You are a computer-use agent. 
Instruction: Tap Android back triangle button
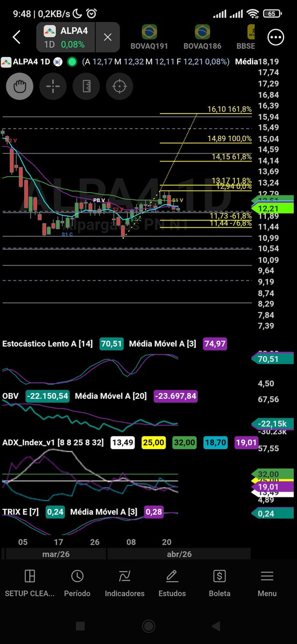[216, 626]
